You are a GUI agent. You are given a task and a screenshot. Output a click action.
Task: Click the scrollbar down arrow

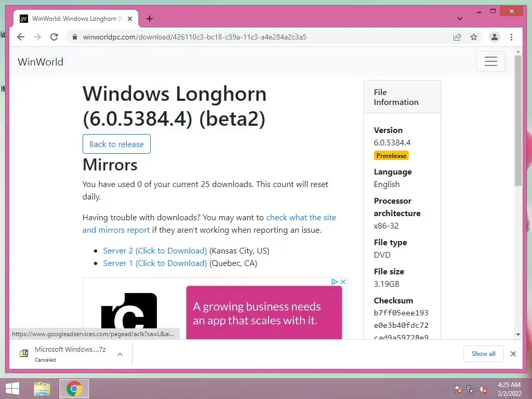coord(518,335)
